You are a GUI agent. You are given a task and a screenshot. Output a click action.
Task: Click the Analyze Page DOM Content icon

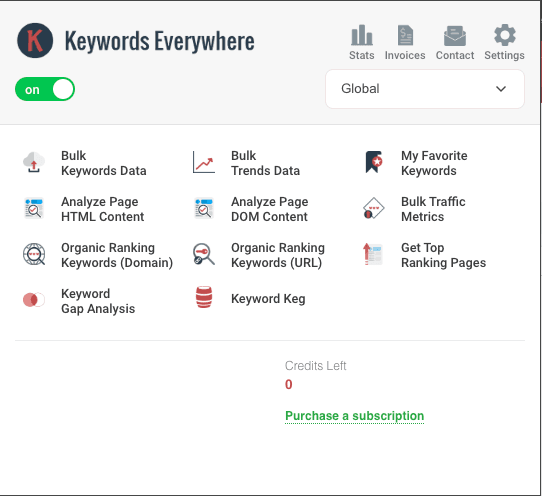click(x=204, y=208)
